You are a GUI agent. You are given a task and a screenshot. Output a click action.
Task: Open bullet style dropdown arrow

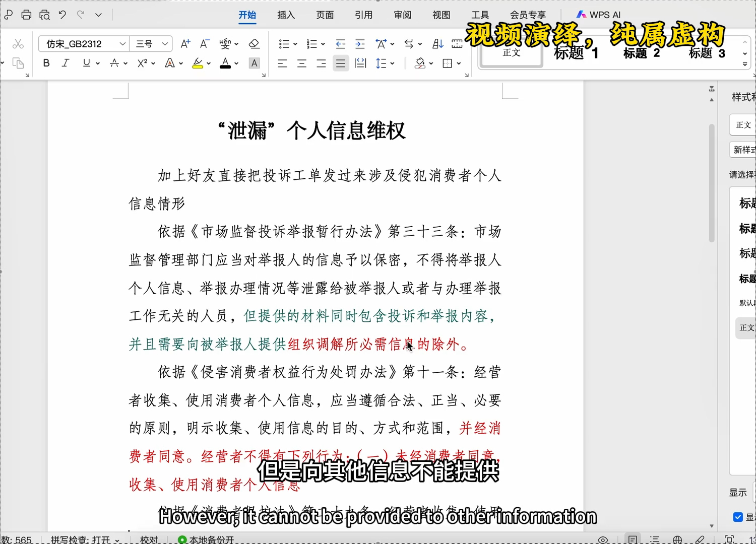[295, 44]
